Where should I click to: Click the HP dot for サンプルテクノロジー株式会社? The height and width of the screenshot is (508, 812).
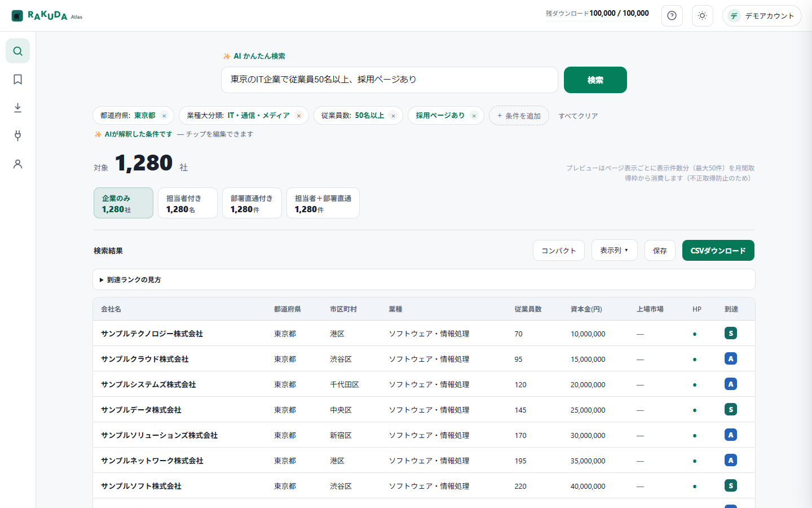click(x=694, y=334)
